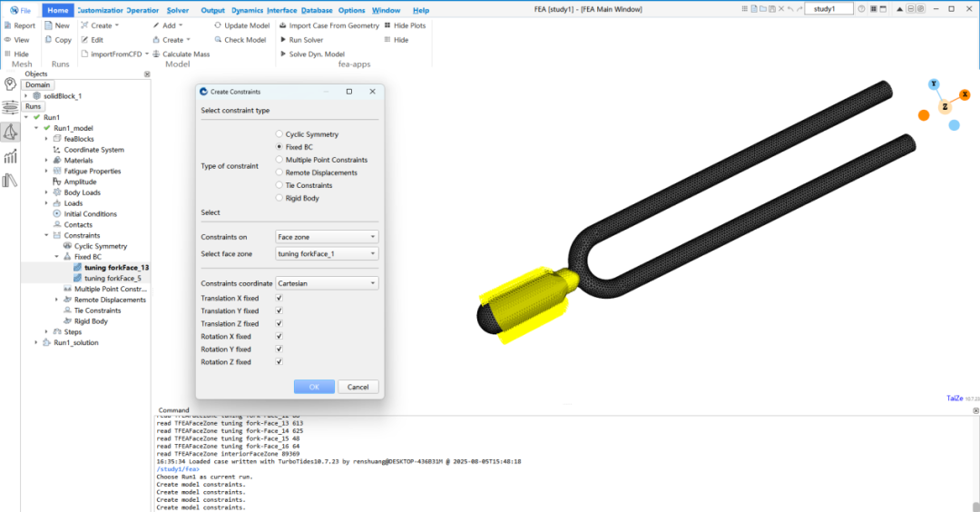Click Solve Dyn. Model in the ribbon
The width and height of the screenshot is (980, 512).
(312, 54)
